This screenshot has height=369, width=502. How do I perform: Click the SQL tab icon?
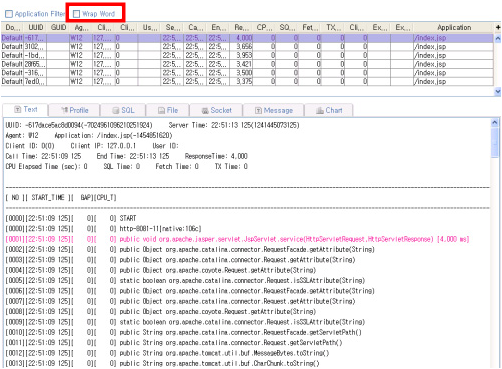pyautogui.click(x=116, y=110)
